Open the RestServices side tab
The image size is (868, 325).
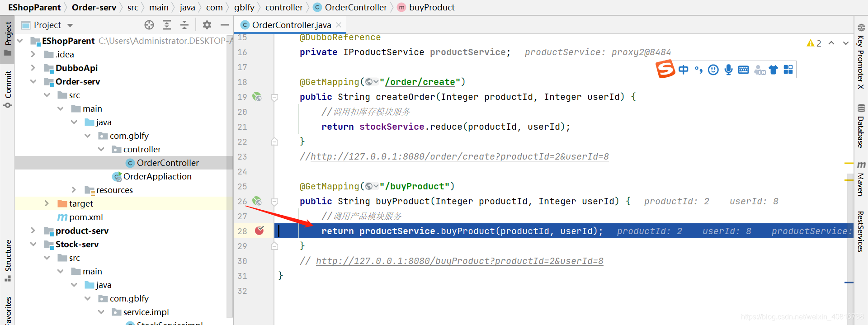(x=861, y=231)
